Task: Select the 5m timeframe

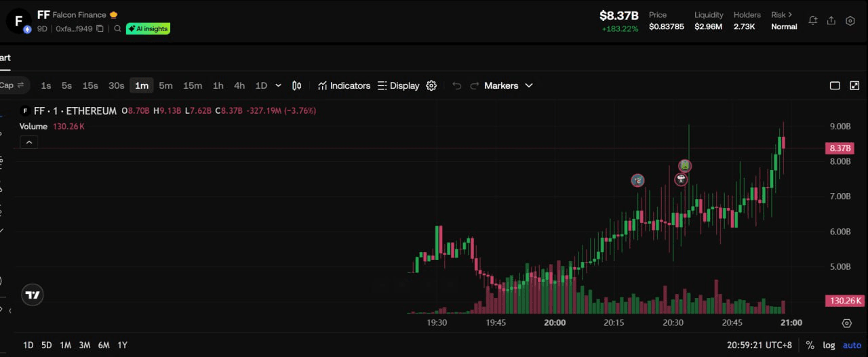Action: point(165,85)
